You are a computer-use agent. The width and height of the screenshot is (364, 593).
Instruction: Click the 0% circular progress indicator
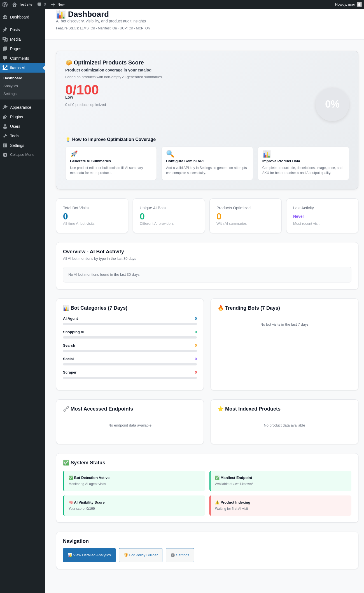[332, 104]
